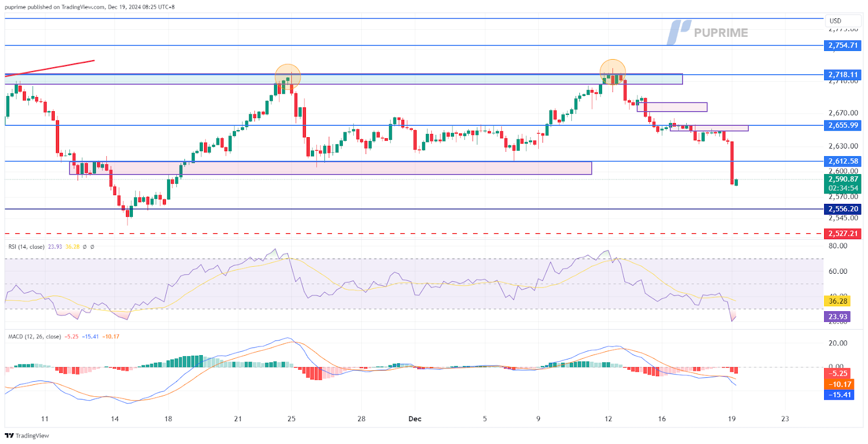The height and width of the screenshot is (444, 868).
Task: Click the 2,630.00 price axis value
Action: [843, 146]
